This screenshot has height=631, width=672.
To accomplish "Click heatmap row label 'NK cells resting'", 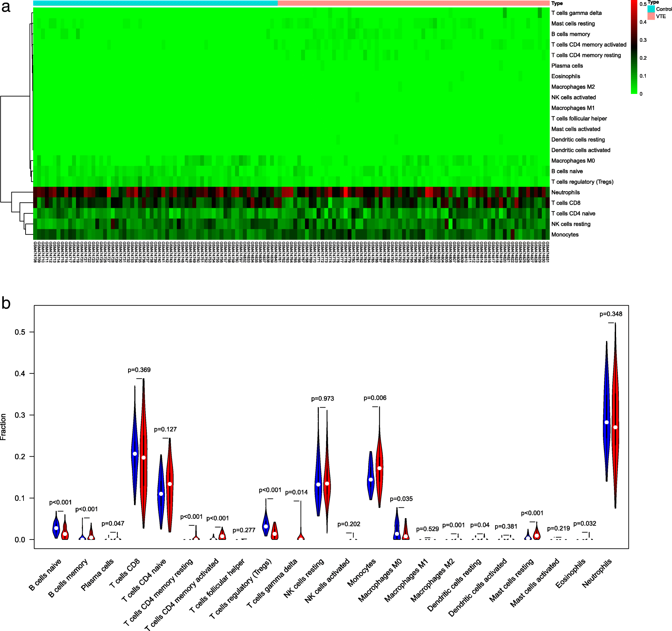I will [x=571, y=224].
